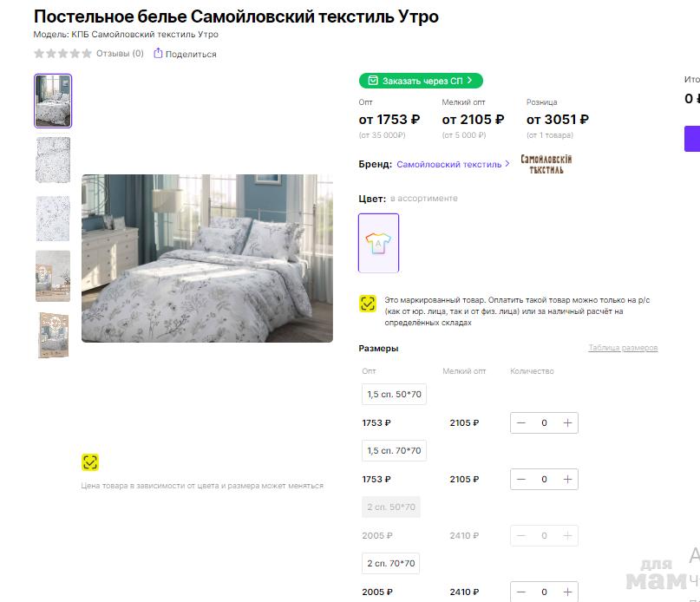Viewport: 700px width, 602px height.
Task: Open the Отзывы (0) reviews link
Action: [x=120, y=54]
